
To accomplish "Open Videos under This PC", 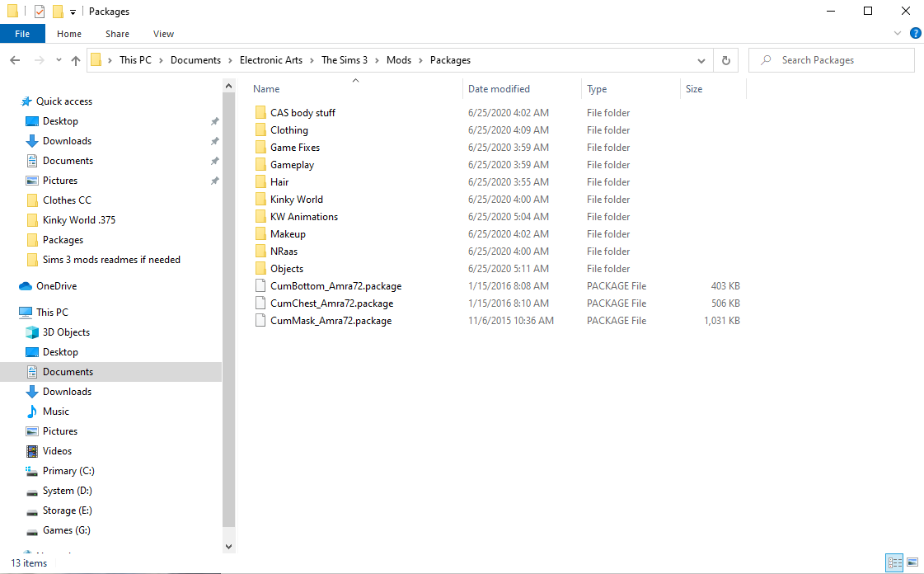I will [57, 451].
